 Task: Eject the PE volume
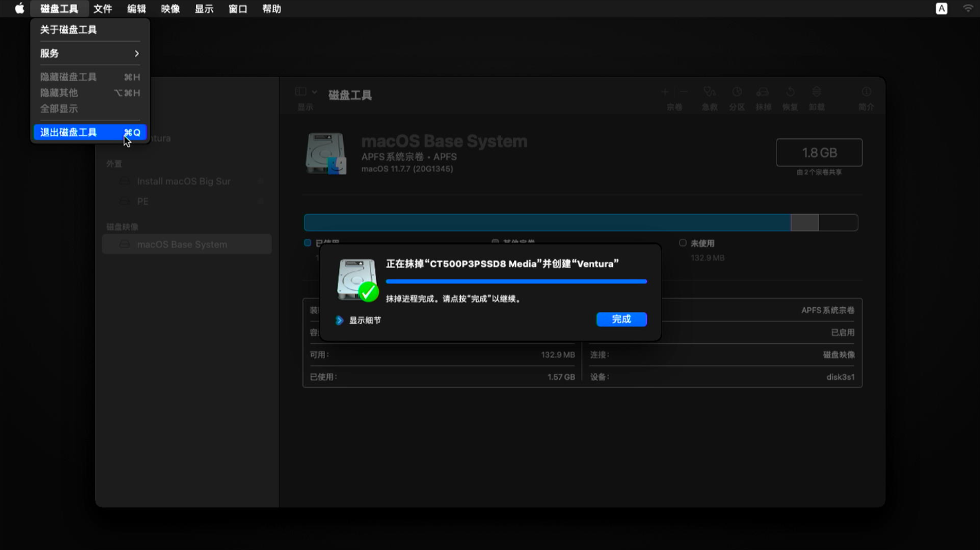[x=261, y=202]
